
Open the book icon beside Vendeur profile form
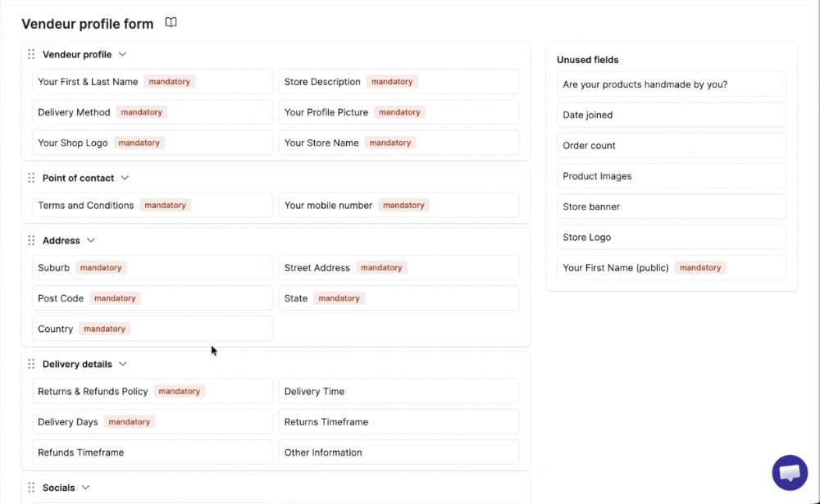[x=171, y=22]
